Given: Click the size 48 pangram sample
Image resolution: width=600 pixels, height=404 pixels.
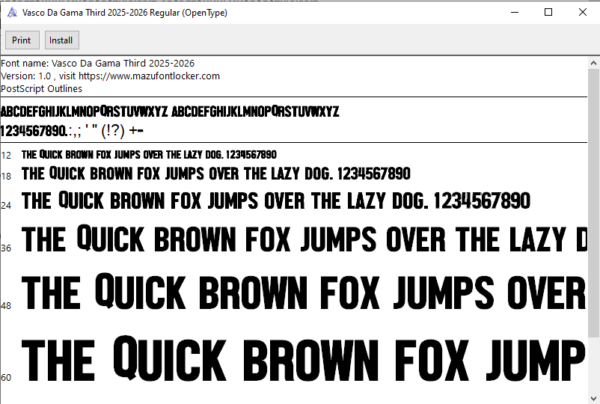Looking at the screenshot, I should click(x=303, y=292).
